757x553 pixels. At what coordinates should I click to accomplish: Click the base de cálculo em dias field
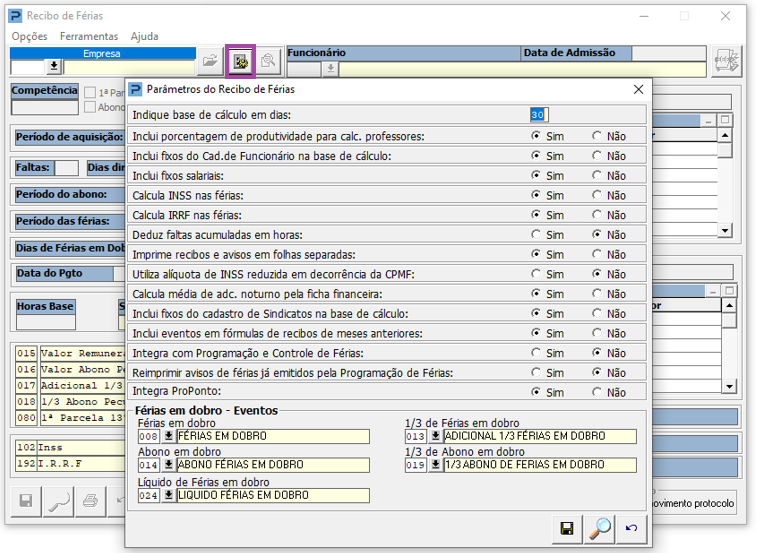point(539,115)
